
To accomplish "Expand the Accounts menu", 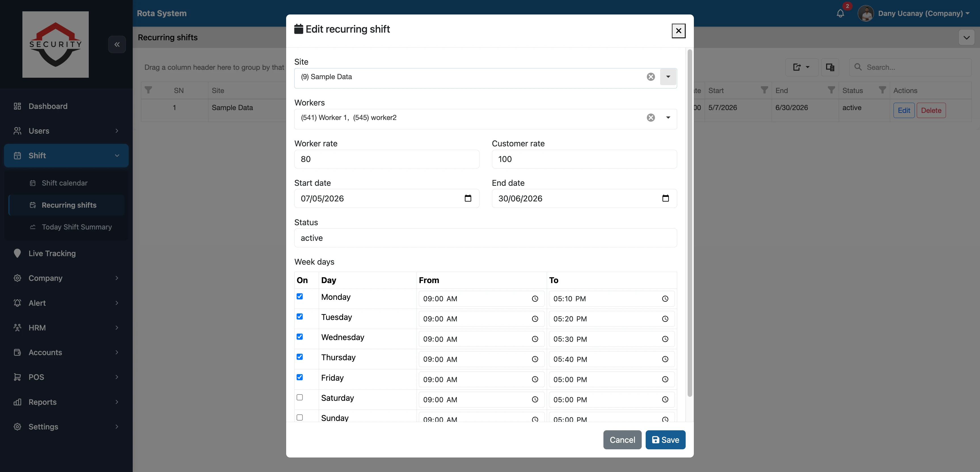I will [66, 353].
